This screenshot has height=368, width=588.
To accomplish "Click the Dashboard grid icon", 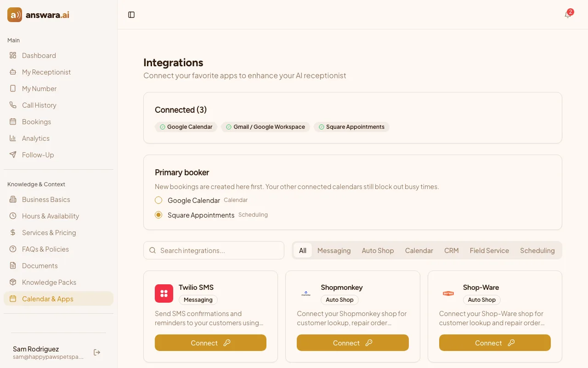I will click(x=13, y=55).
